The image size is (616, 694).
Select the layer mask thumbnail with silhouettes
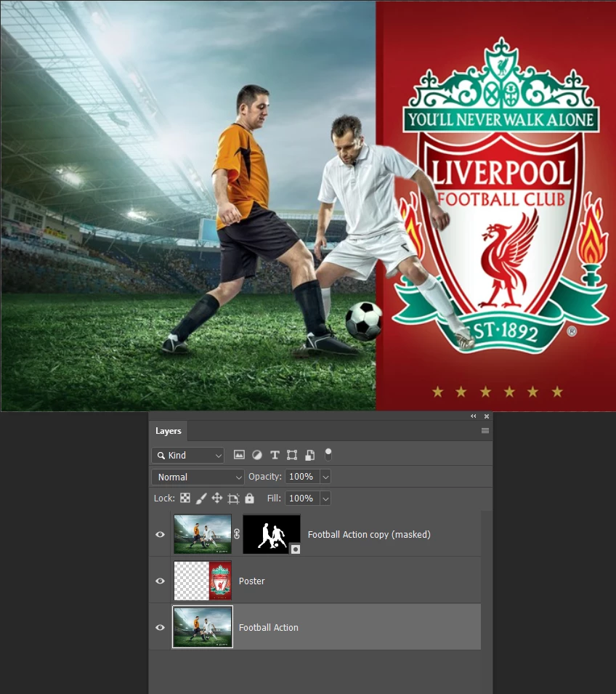point(272,534)
